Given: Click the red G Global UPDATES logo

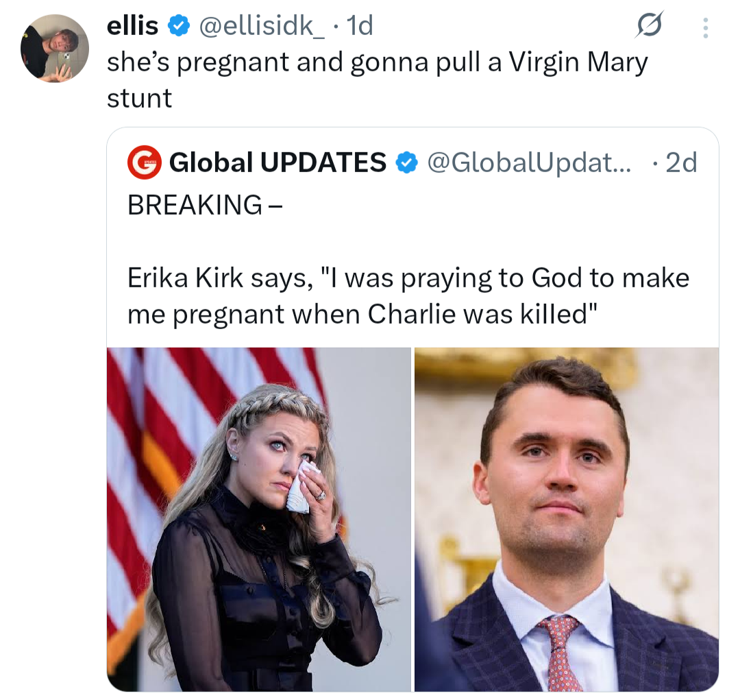Looking at the screenshot, I should (144, 162).
